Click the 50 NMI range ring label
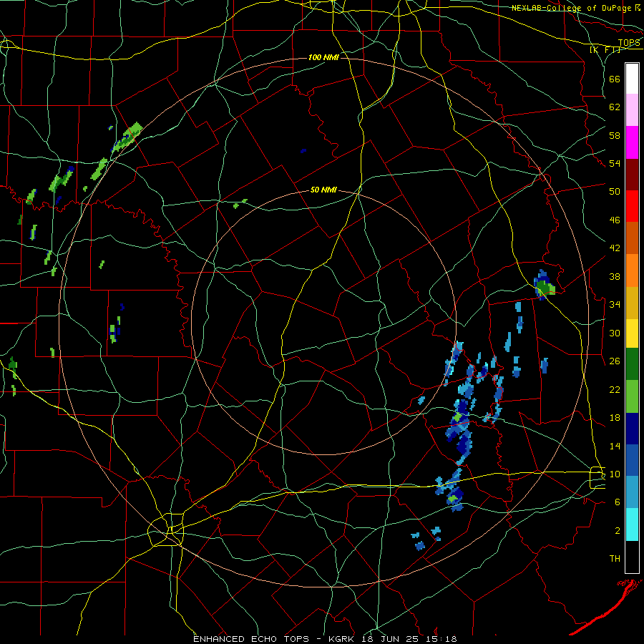Viewport: 644px width, 644px height. point(323,190)
